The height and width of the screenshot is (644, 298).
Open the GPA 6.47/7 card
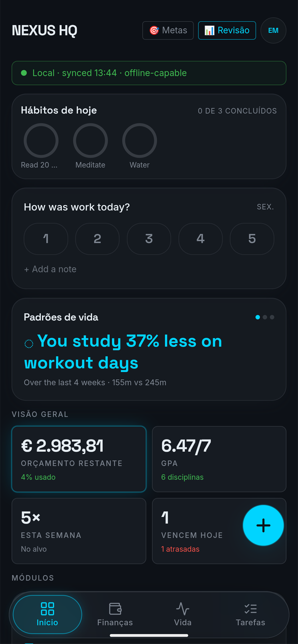click(219, 459)
